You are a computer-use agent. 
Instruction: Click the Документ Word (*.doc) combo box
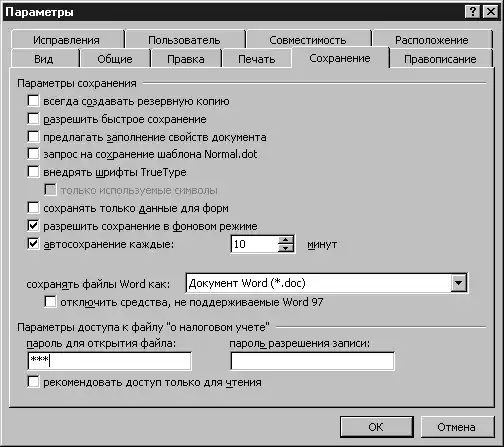point(326,283)
